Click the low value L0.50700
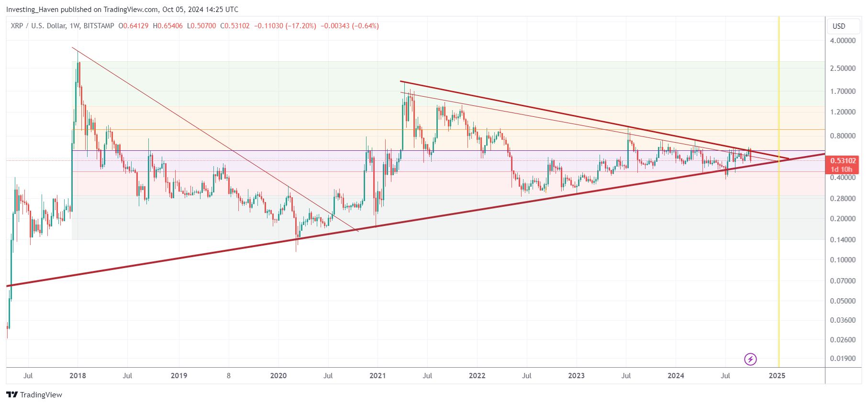This screenshot has width=868, height=405. tap(201, 26)
